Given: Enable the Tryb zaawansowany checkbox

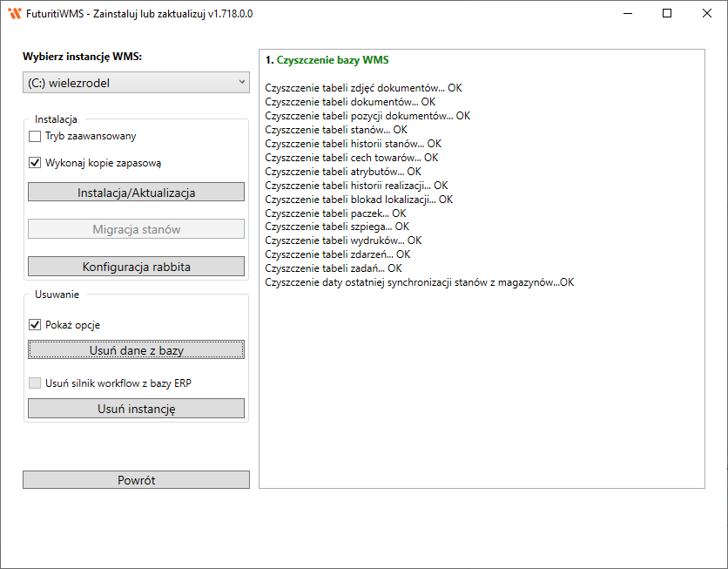Looking at the screenshot, I should (35, 136).
